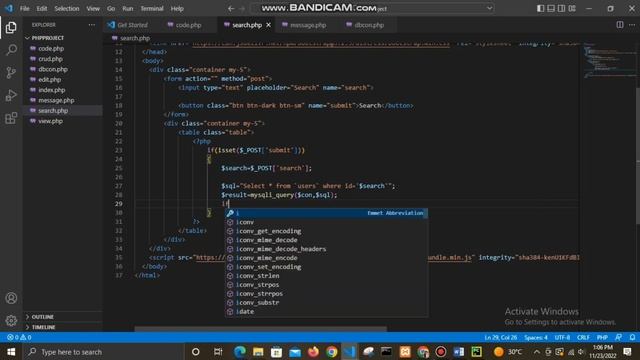Switch to the Get Started tab

point(131,25)
